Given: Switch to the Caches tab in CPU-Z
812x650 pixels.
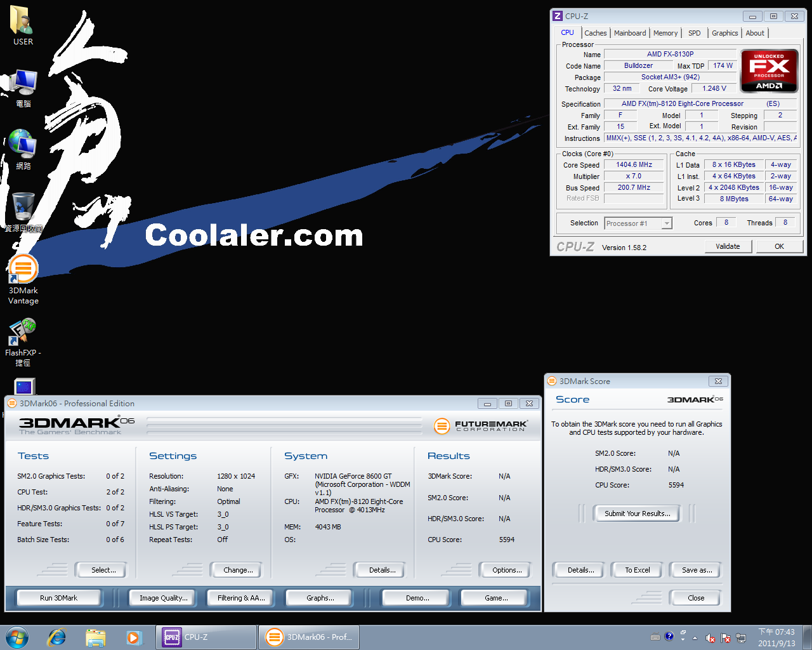Looking at the screenshot, I should pos(595,33).
